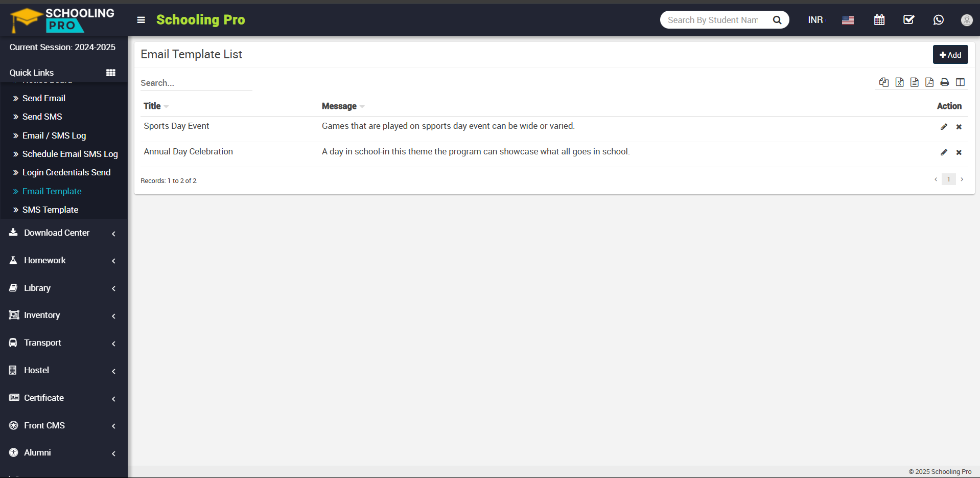Image resolution: width=980 pixels, height=478 pixels.
Task: Focus the template Search field
Action: tap(196, 83)
